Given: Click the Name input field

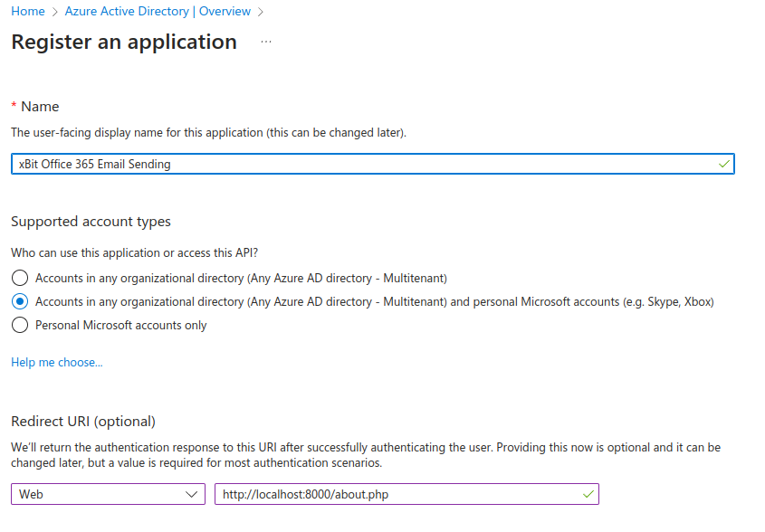Looking at the screenshot, I should point(373,164).
